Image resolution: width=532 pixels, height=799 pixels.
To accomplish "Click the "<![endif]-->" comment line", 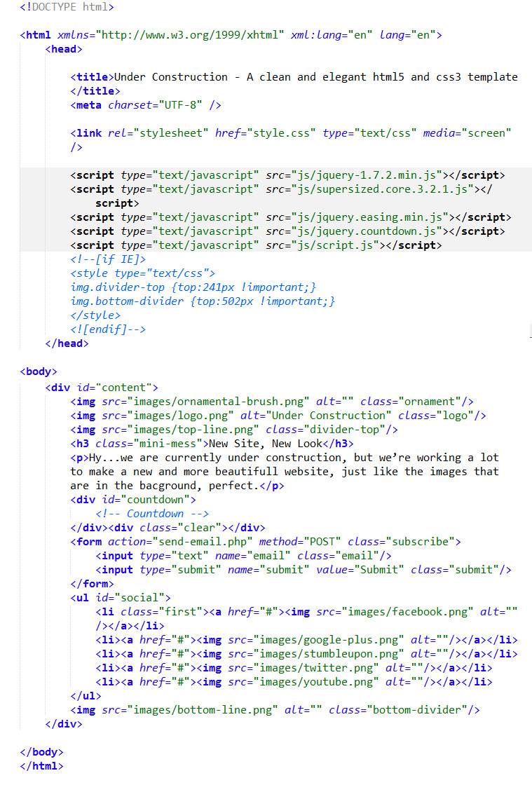I will 108,329.
